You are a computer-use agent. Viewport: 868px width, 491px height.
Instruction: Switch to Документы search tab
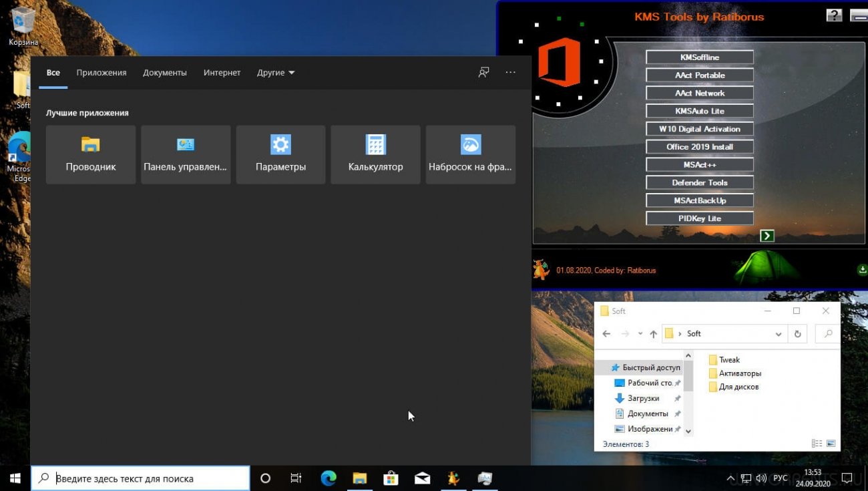point(165,72)
